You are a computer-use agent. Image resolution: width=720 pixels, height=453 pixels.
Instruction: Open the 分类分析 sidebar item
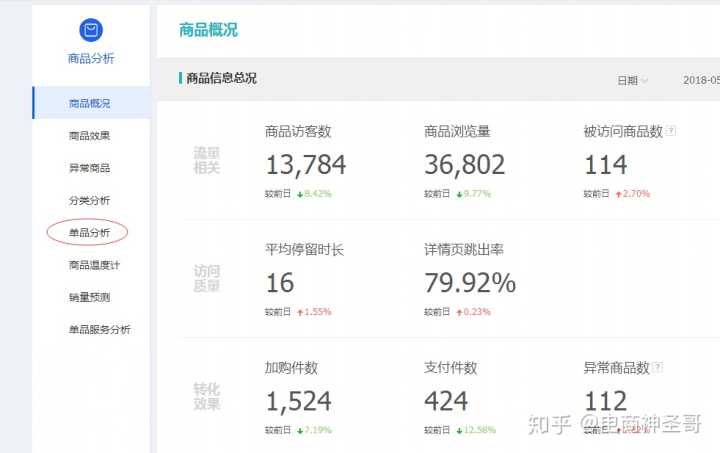(89, 200)
